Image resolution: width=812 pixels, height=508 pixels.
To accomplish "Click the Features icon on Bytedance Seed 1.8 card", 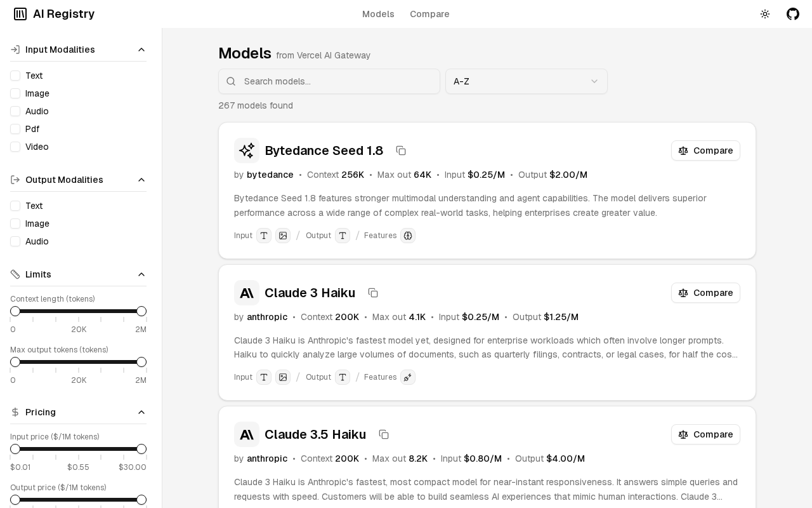I will pos(408,236).
